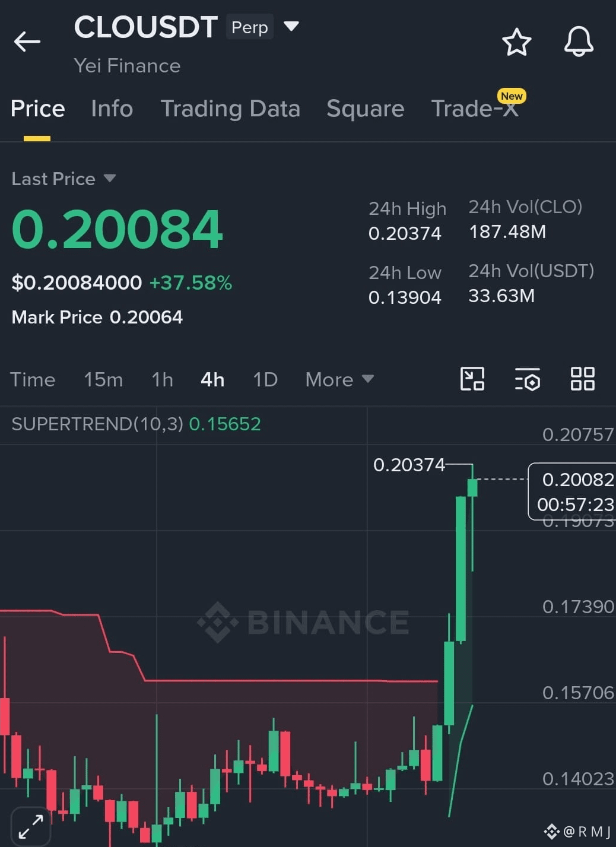Viewport: 616px width, 847px height.
Task: Tap the 0.20757 price axis label
Action: (578, 434)
